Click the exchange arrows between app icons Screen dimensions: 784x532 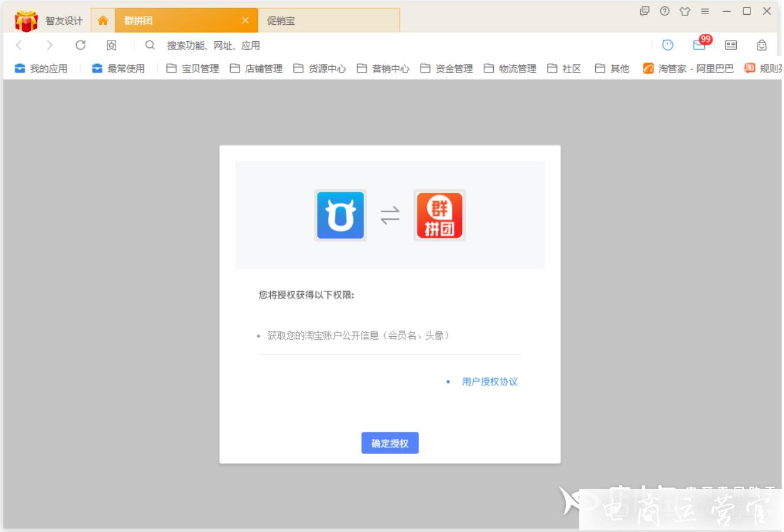pos(390,215)
